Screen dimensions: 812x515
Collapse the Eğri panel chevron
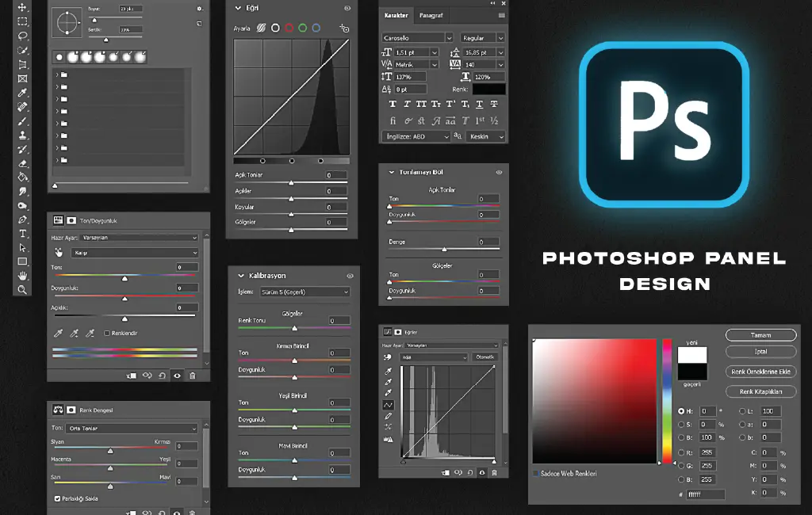[238, 8]
